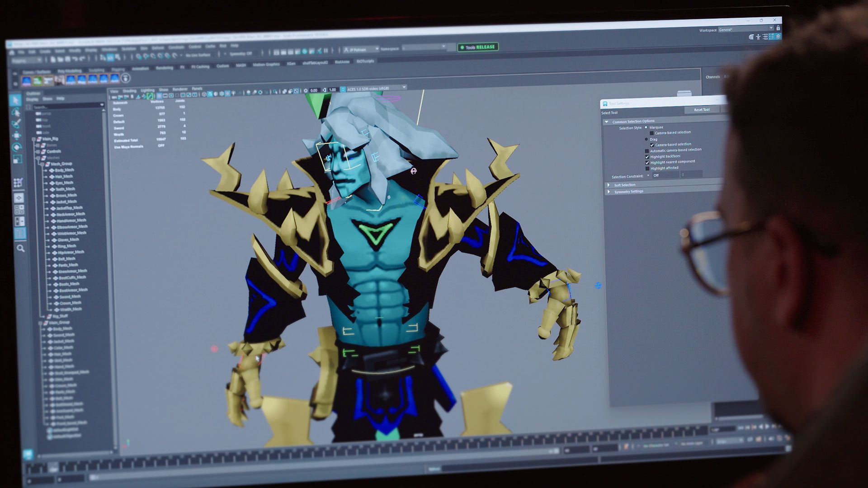Click the workspace lock icon
The height and width of the screenshot is (488, 868).
[778, 28]
